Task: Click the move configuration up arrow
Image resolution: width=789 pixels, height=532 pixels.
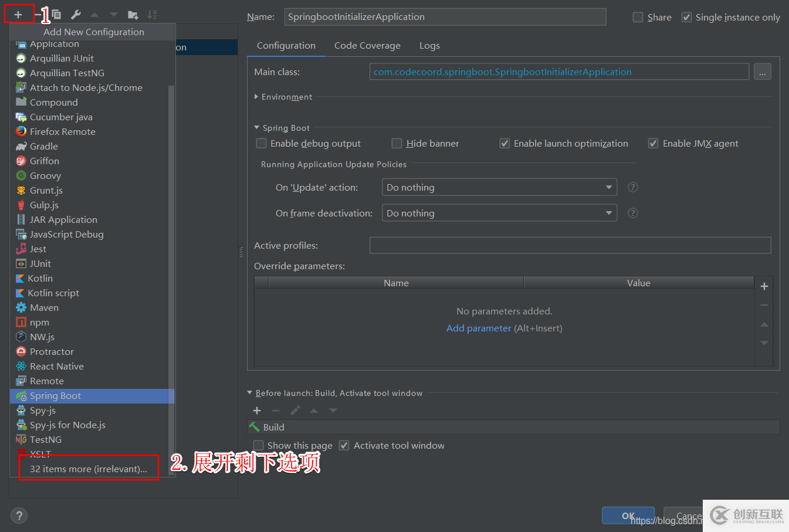Action: click(x=94, y=15)
